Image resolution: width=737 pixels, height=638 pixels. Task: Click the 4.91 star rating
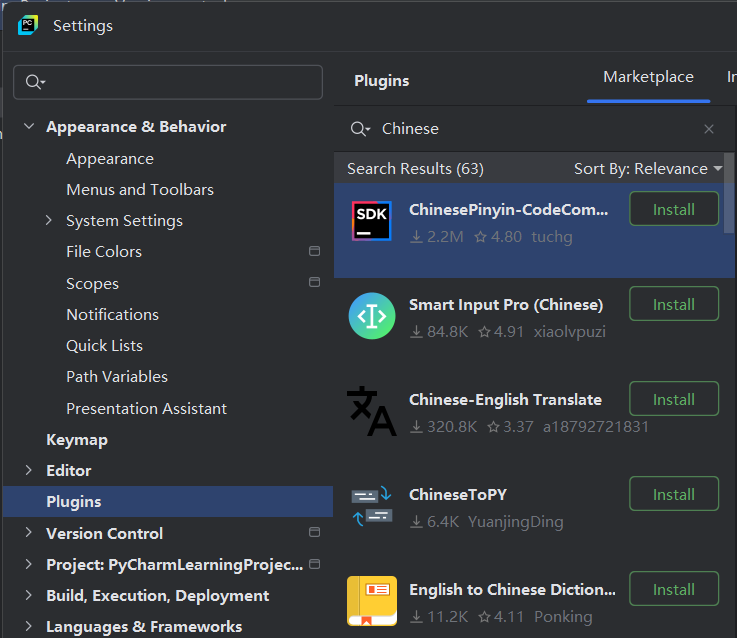coord(501,332)
